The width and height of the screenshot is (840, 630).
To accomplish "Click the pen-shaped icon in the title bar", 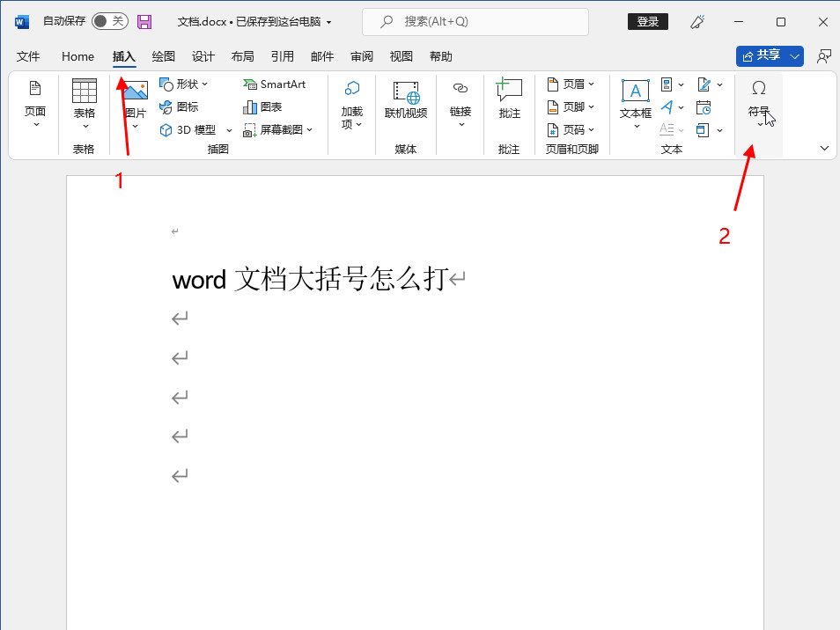I will point(697,22).
